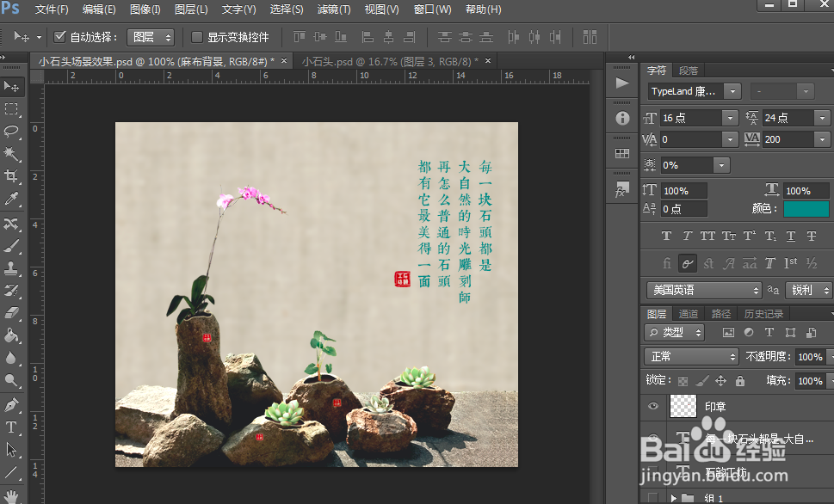Click the Align Top Edges icon

[x=300, y=37]
